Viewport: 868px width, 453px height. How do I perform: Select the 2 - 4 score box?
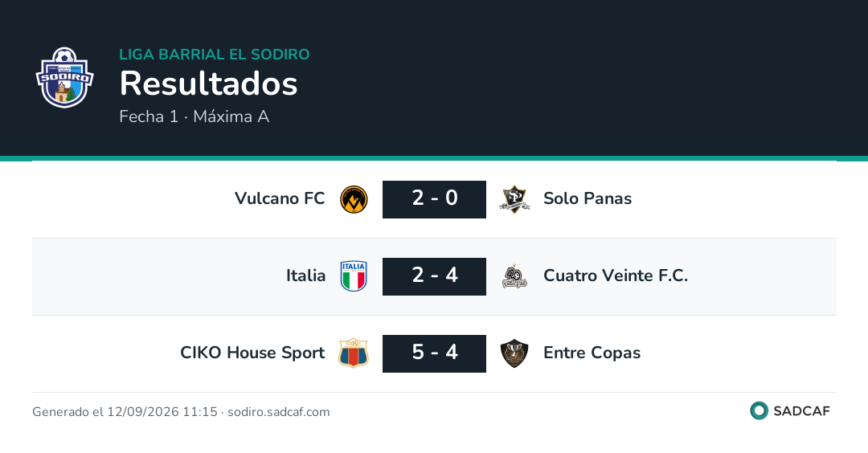435,276
